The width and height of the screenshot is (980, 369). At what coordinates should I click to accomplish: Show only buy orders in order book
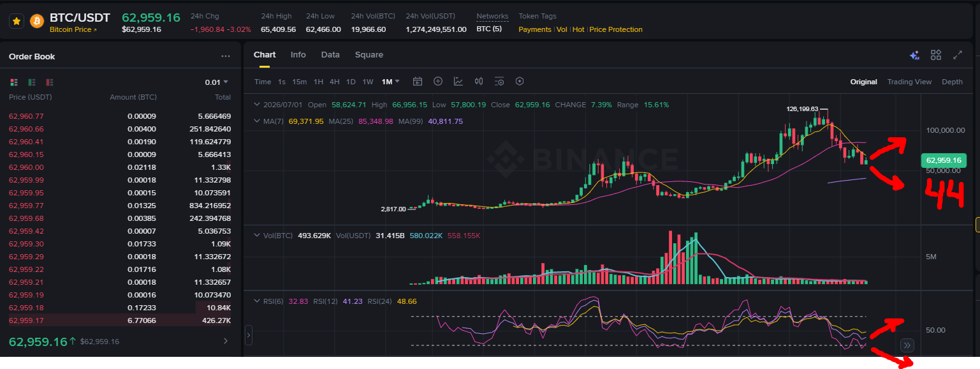pos(32,82)
